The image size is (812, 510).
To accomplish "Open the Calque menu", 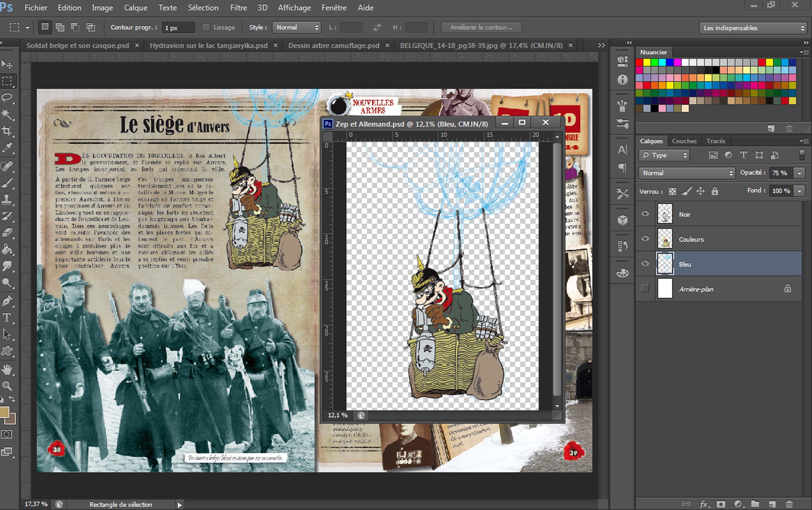I will 135,7.
